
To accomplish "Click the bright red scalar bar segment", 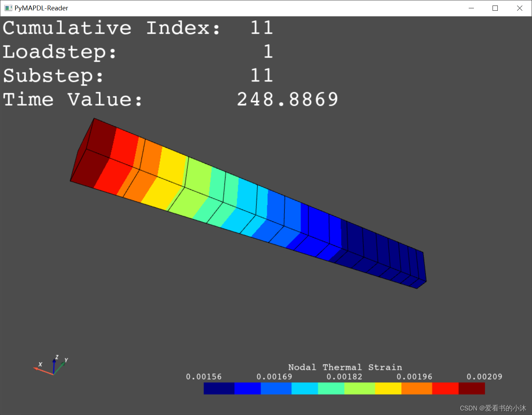I will tap(445, 388).
